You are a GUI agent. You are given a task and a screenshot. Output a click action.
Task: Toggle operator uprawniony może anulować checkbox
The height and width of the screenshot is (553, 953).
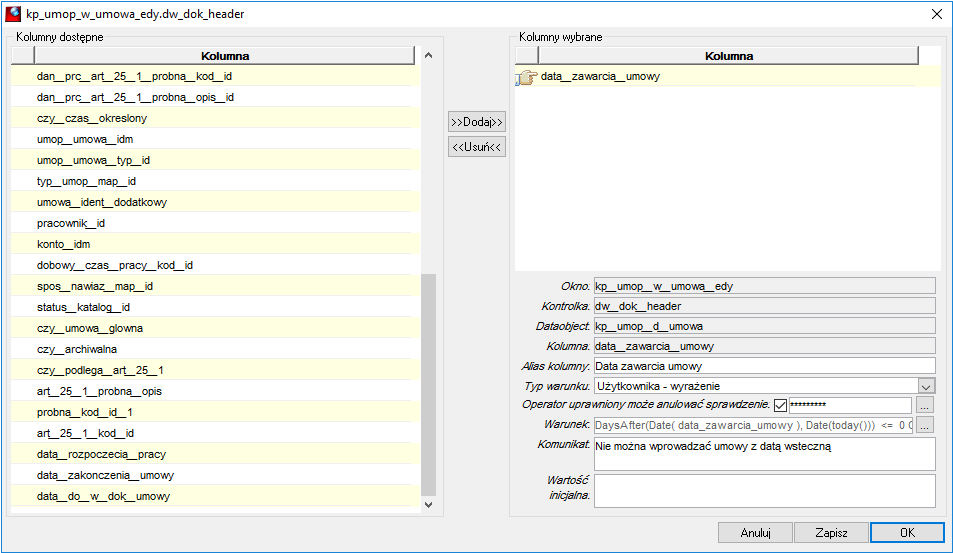(x=780, y=405)
